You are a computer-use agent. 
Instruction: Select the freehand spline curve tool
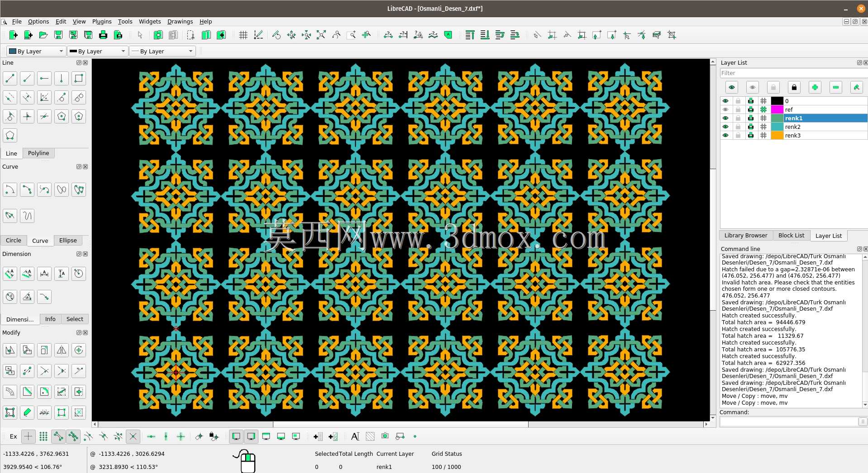(x=27, y=216)
